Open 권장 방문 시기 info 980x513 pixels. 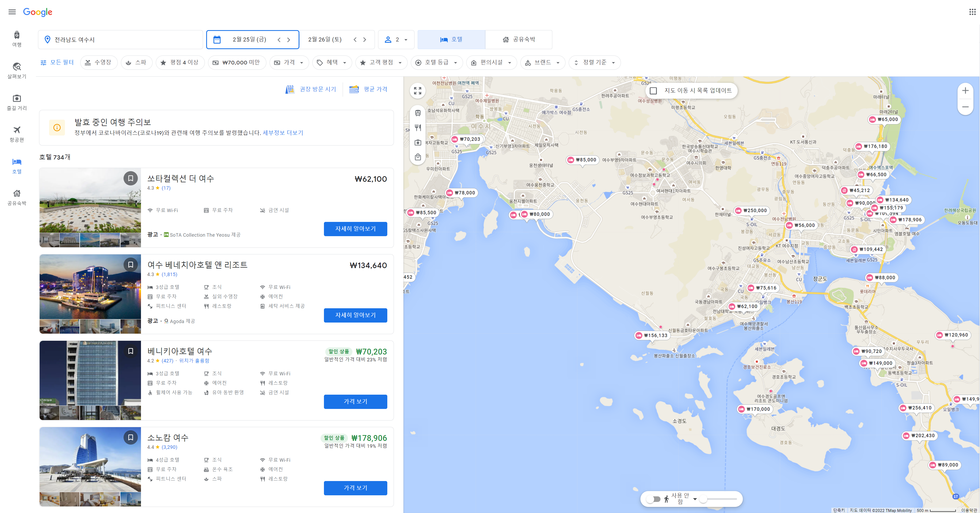point(311,89)
